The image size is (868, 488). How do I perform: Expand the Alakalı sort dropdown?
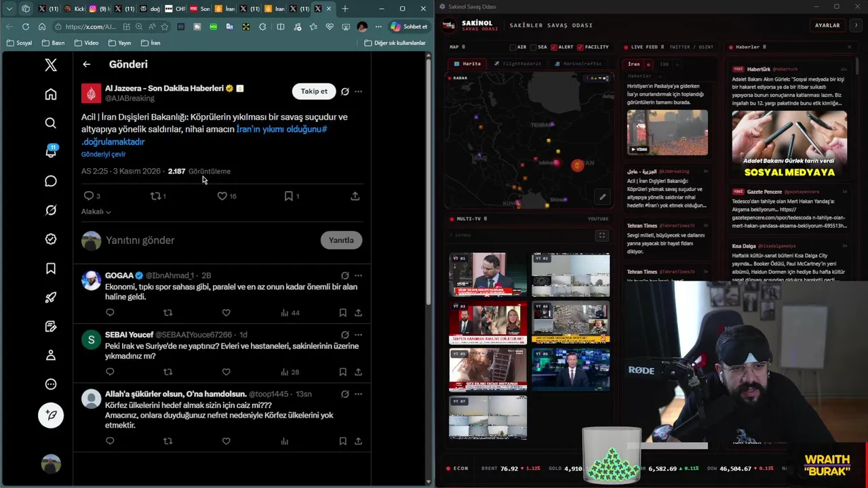(96, 211)
